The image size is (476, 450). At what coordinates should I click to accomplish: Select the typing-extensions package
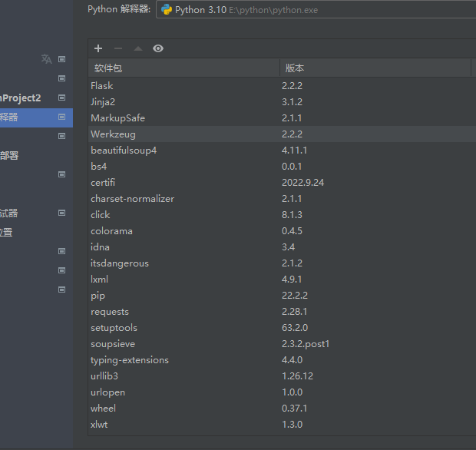coord(282,360)
